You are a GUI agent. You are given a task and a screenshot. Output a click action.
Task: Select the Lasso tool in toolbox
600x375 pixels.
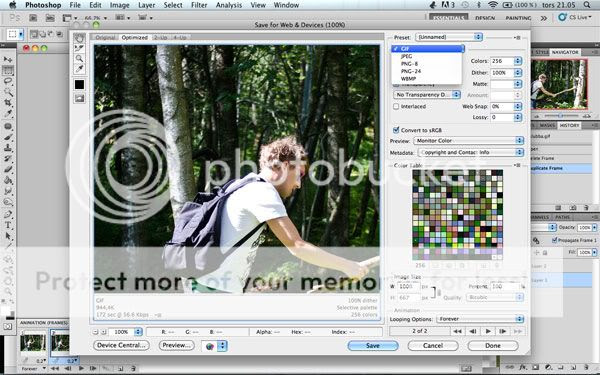point(8,81)
